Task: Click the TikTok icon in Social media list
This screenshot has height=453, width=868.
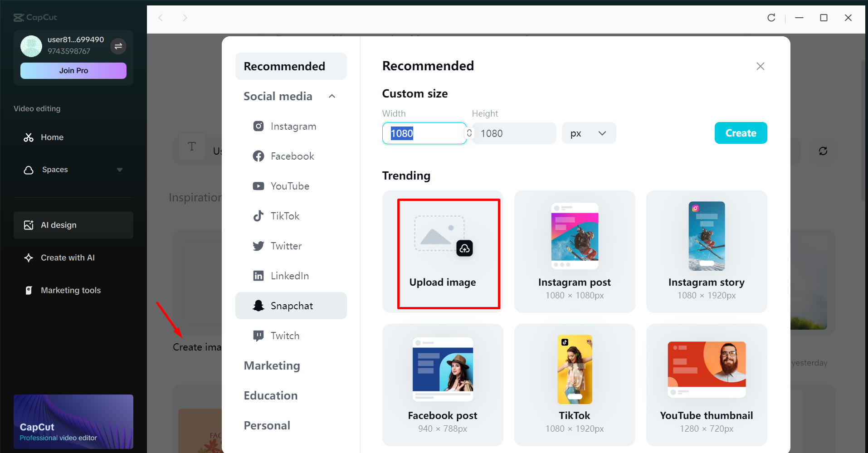Action: click(258, 216)
